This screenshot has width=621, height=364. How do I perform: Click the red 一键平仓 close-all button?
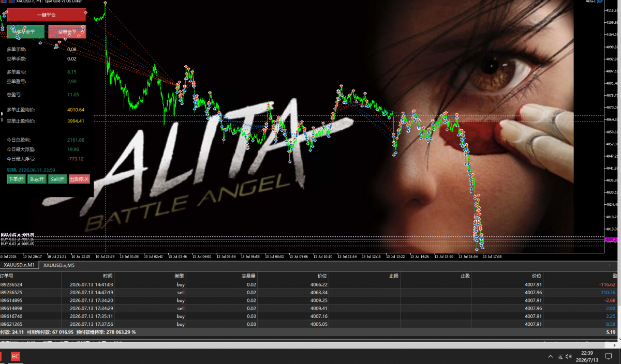coord(46,15)
